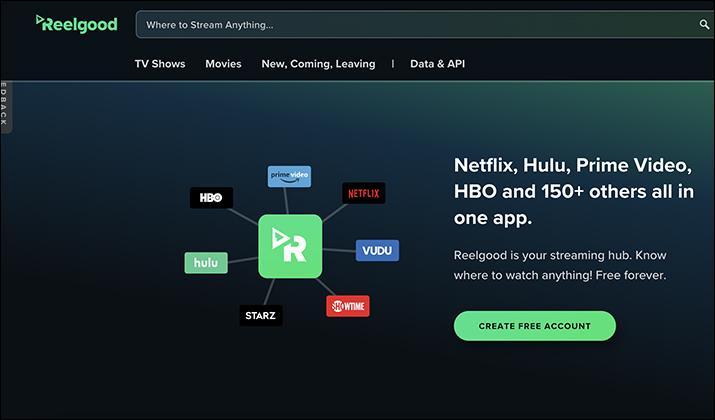Click the Hulu logo tile
The width and height of the screenshot is (715, 420).
click(206, 263)
